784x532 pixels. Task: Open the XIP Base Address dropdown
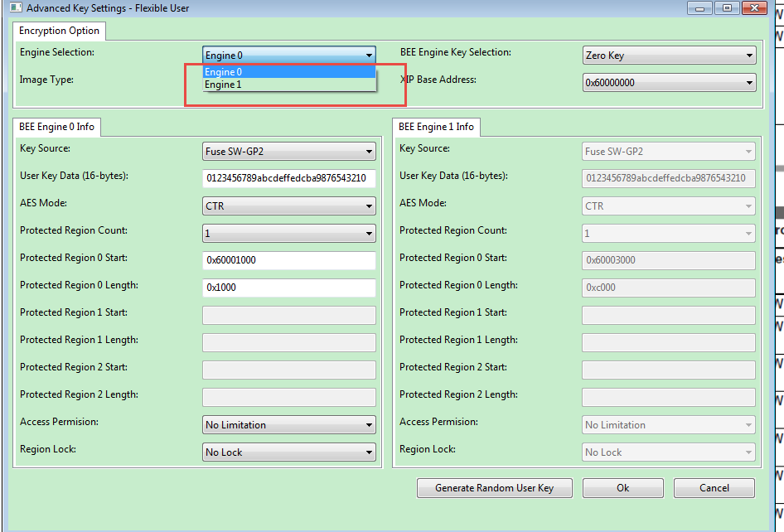tap(669, 83)
